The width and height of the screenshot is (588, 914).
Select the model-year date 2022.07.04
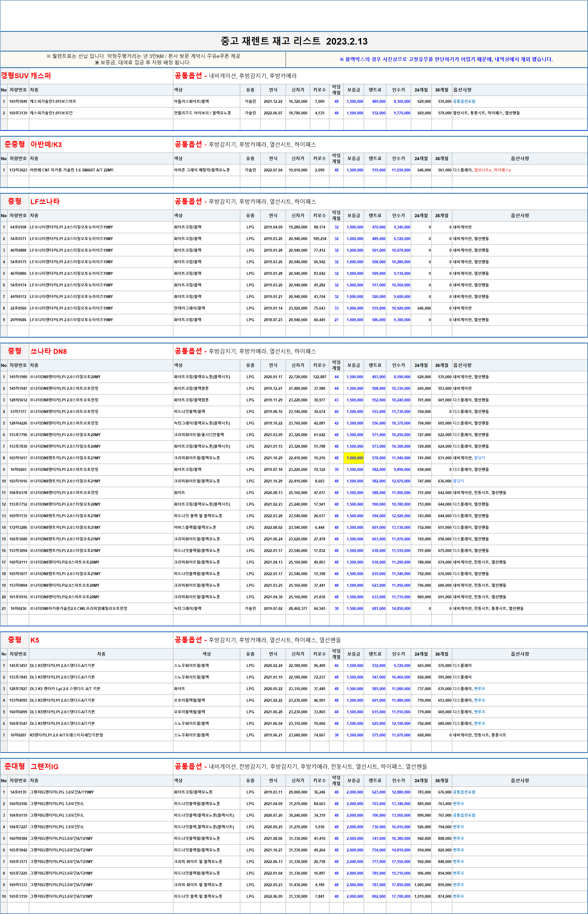click(x=273, y=170)
